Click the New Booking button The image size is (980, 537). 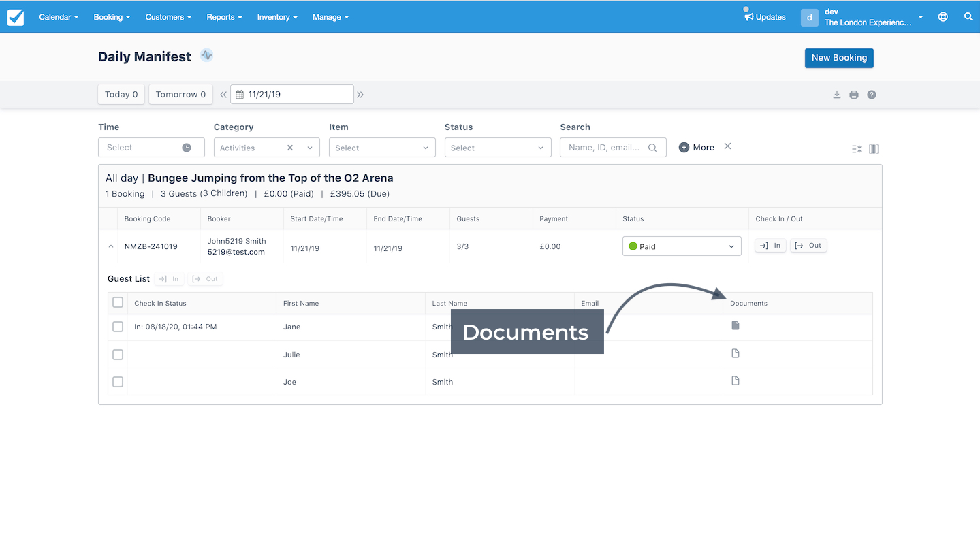tap(839, 58)
